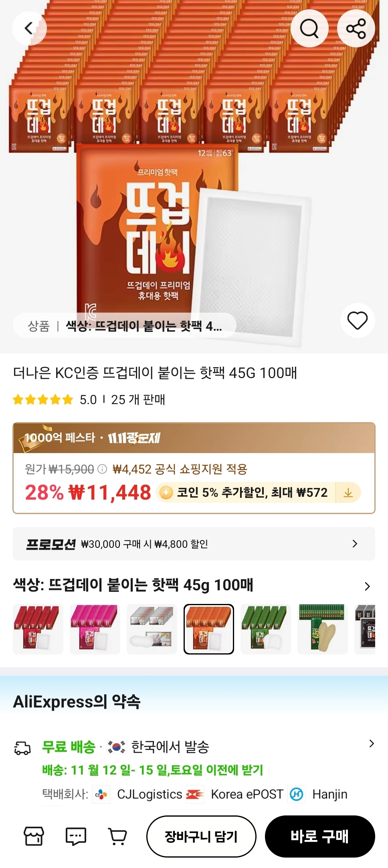Open the store icon in bottom bar
Screen dimensions: 388x868
34,836
